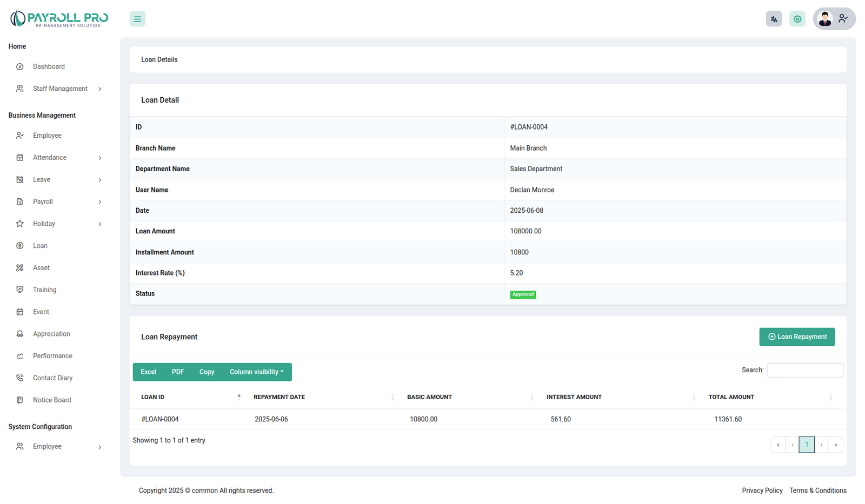865x504 pixels.
Task: Open the Dashboard sidebar icon
Action: click(20, 66)
